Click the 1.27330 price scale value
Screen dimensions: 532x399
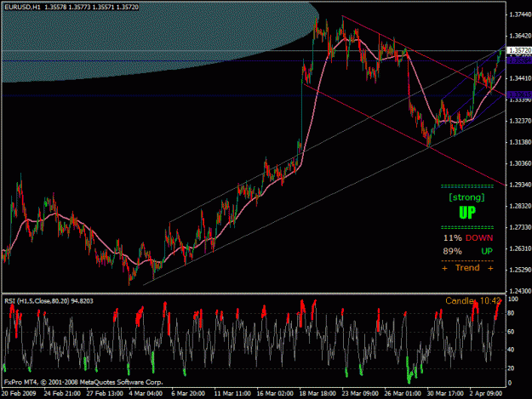point(520,227)
